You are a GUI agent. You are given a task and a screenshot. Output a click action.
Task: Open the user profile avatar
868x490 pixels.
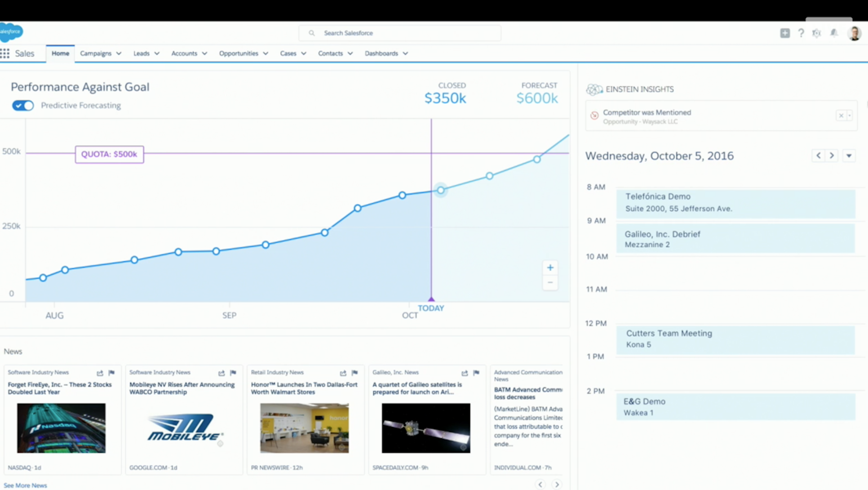click(x=855, y=33)
